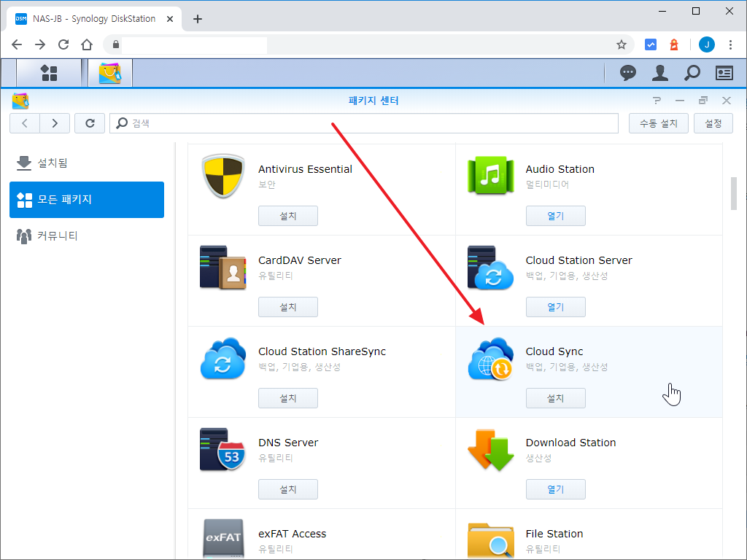The image size is (747, 560).
Task: Open the Chrome menu three dots
Action: click(x=730, y=44)
